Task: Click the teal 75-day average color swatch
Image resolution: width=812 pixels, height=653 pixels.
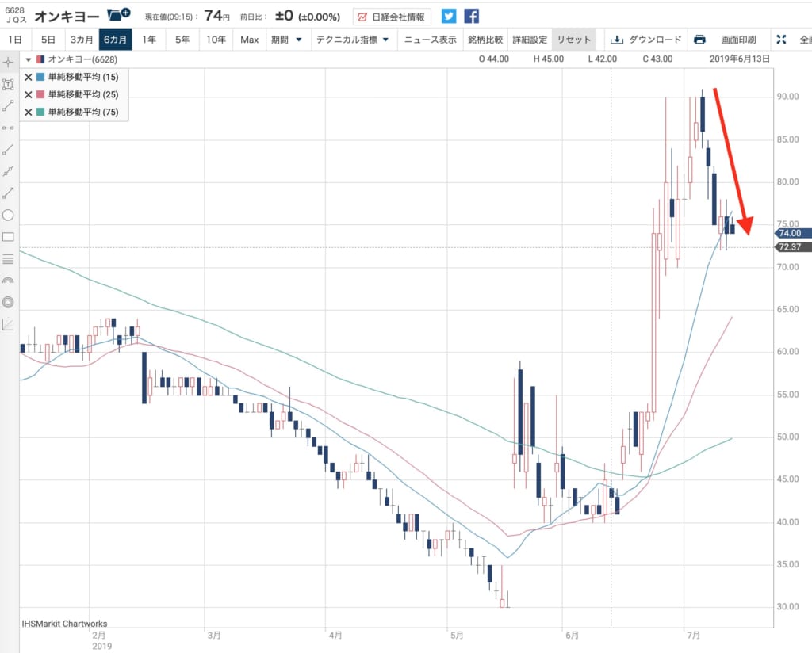Action: (x=41, y=112)
